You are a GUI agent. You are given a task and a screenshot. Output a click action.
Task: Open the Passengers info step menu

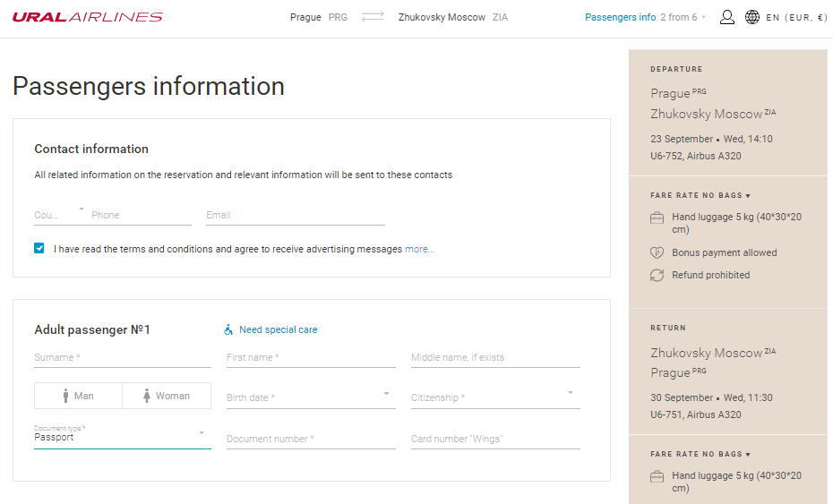click(x=645, y=17)
